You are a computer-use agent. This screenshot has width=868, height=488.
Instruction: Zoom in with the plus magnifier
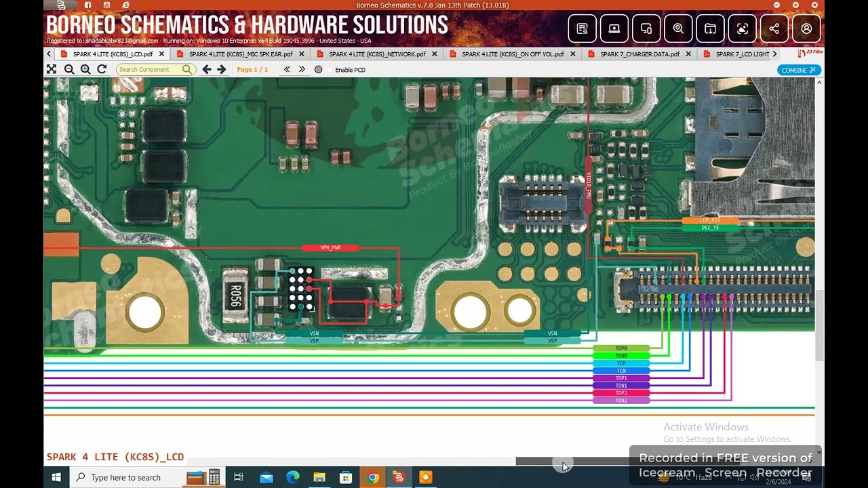pos(85,69)
